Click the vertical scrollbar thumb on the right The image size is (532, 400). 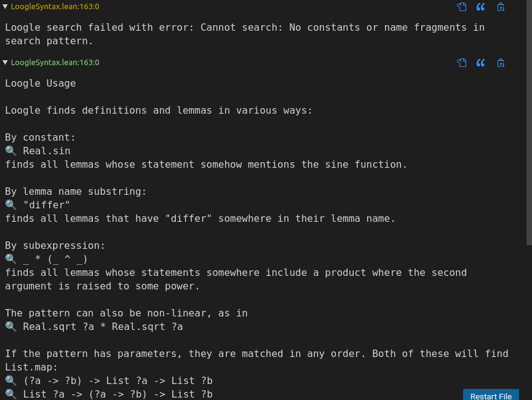[529, 122]
